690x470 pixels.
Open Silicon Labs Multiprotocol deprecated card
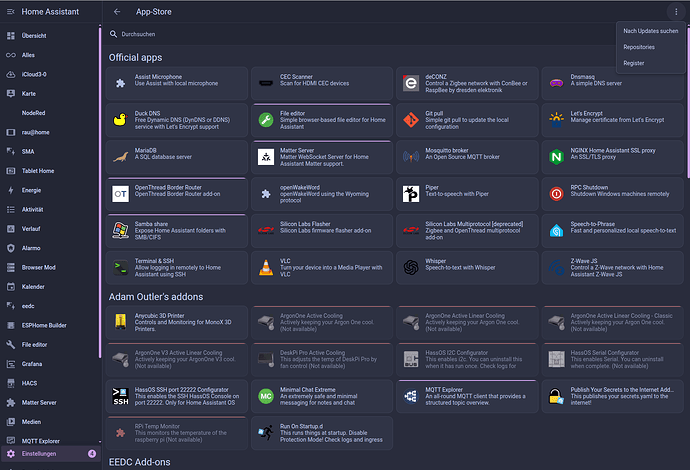tap(467, 231)
